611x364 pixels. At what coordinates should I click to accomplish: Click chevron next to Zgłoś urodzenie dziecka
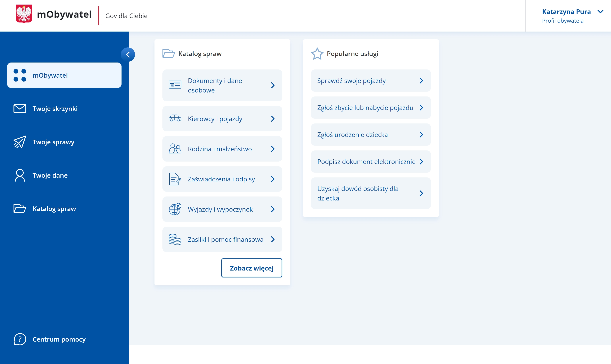pyautogui.click(x=421, y=134)
